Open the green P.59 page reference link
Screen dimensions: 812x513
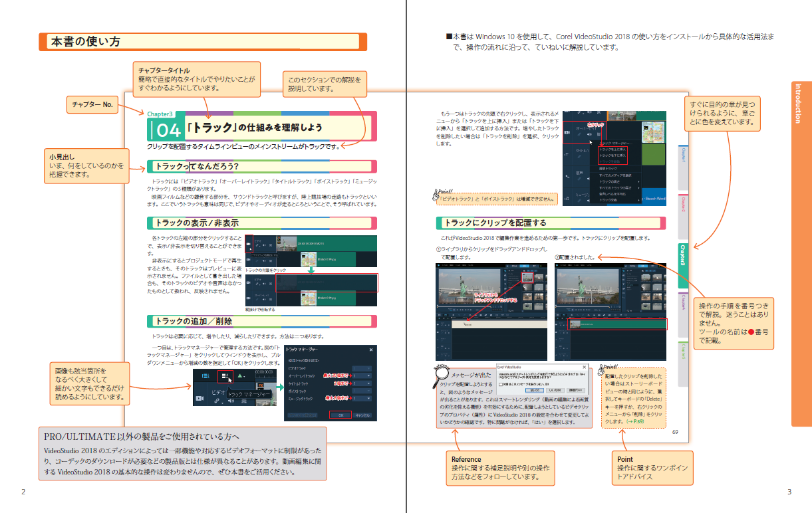(x=634, y=422)
